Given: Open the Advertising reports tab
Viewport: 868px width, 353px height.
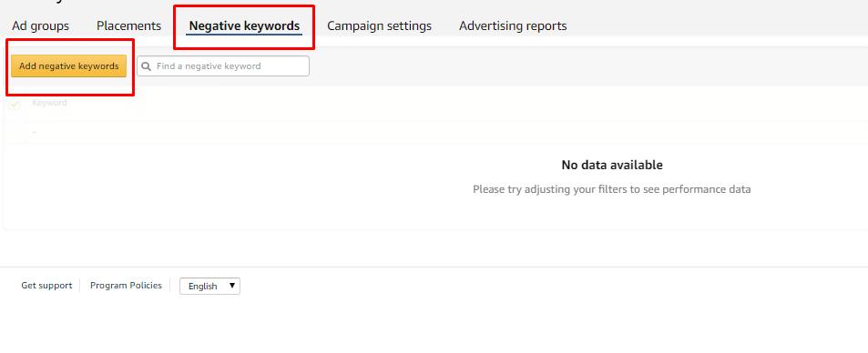Looking at the screenshot, I should [x=513, y=25].
